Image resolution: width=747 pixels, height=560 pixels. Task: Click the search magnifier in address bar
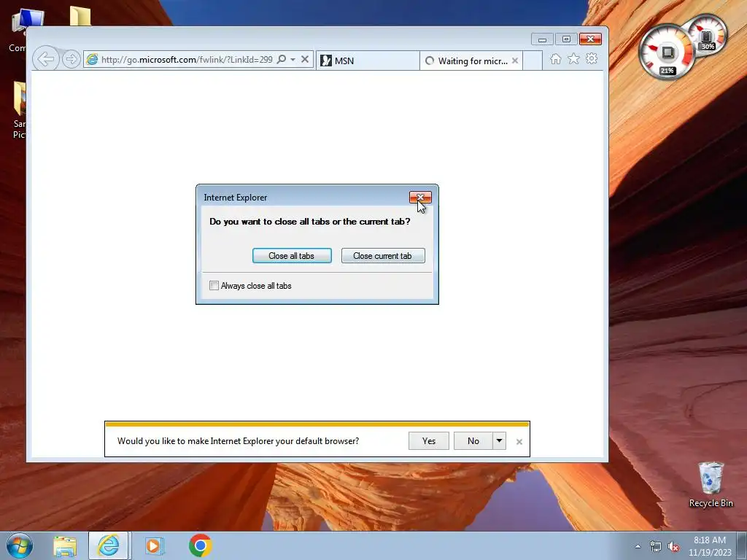[x=282, y=60]
